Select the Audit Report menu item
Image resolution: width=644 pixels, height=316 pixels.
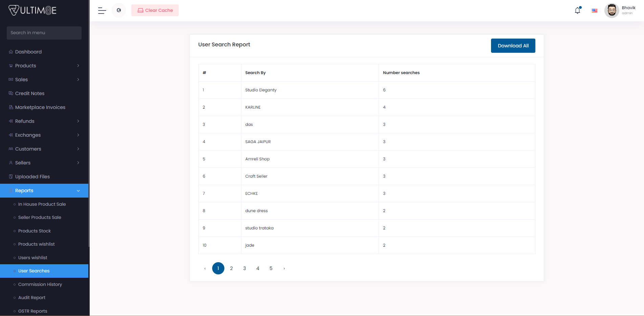[x=31, y=297]
